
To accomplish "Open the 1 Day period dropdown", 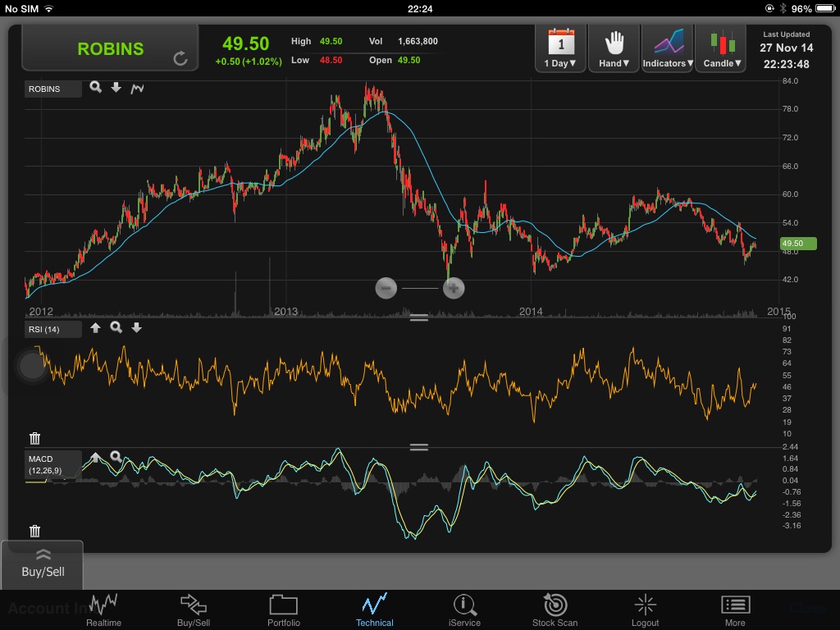I will [561, 48].
